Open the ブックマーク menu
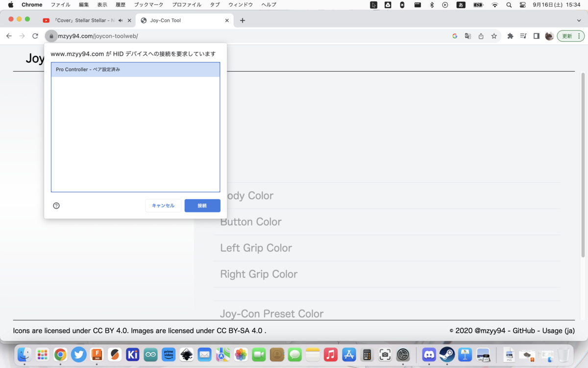The width and height of the screenshot is (588, 368). click(x=149, y=5)
